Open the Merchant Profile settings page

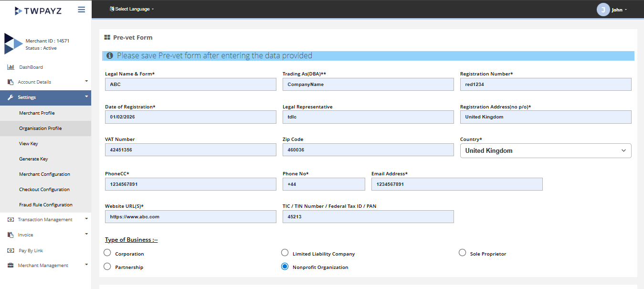37,113
